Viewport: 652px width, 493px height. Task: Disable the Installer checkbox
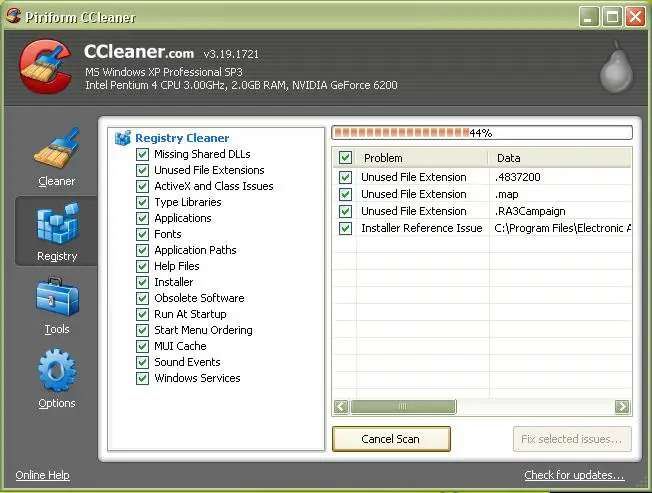click(x=142, y=282)
